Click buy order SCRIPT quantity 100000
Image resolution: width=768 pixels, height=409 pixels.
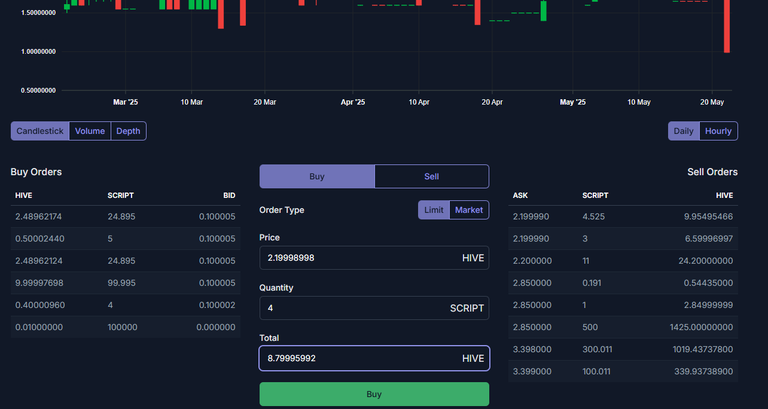[122, 327]
